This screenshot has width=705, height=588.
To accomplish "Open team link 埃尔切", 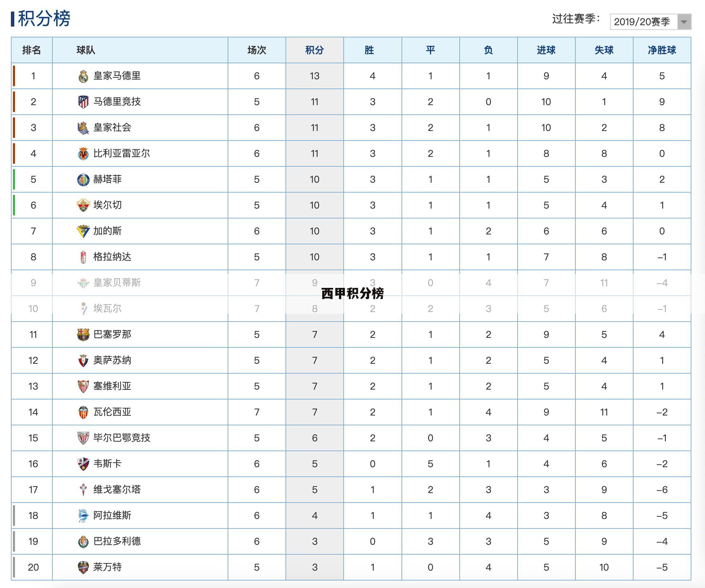I will (108, 205).
